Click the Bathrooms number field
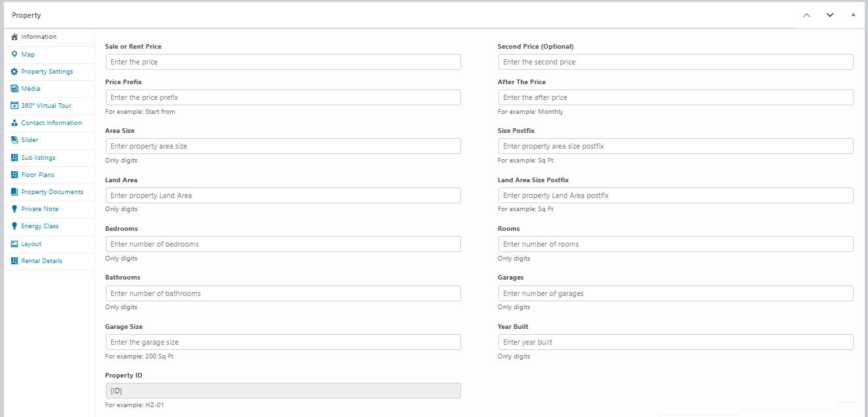Image resolution: width=868 pixels, height=417 pixels. (283, 293)
